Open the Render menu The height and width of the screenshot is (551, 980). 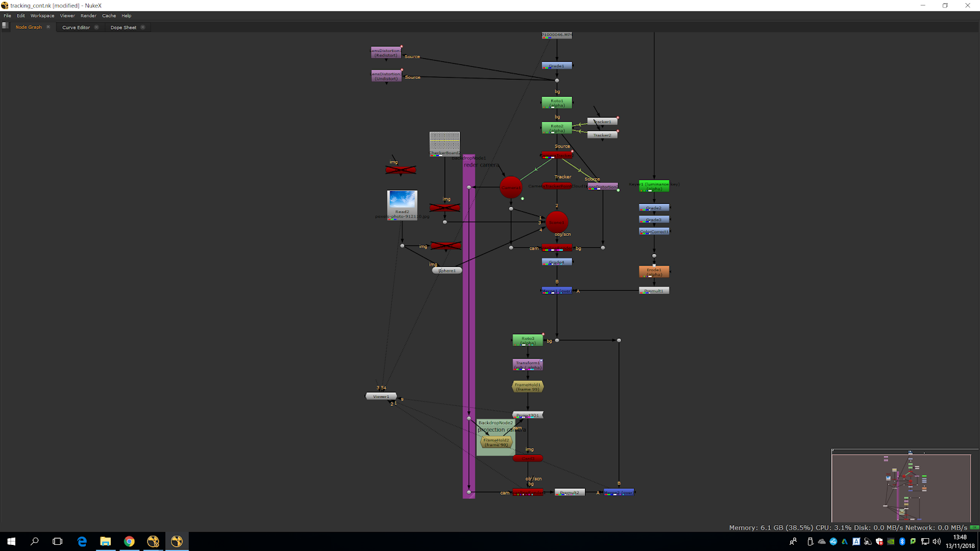coord(88,16)
